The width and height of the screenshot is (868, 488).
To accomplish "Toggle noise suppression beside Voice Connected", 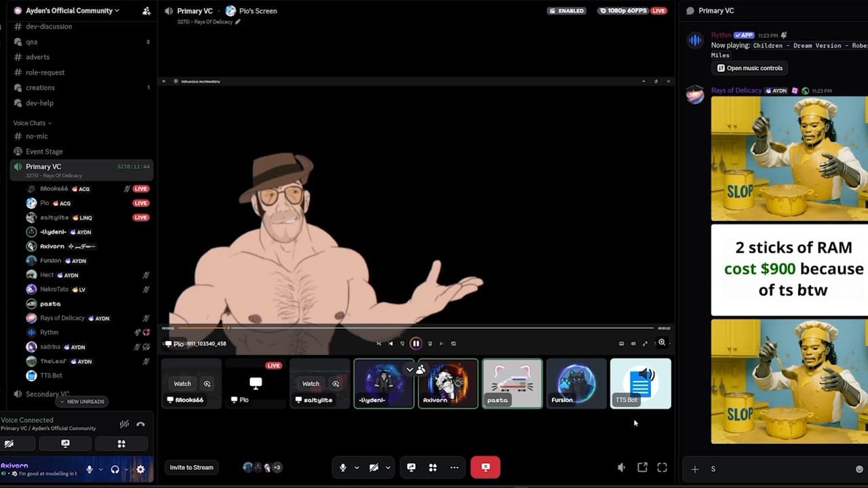I will pos(124,424).
